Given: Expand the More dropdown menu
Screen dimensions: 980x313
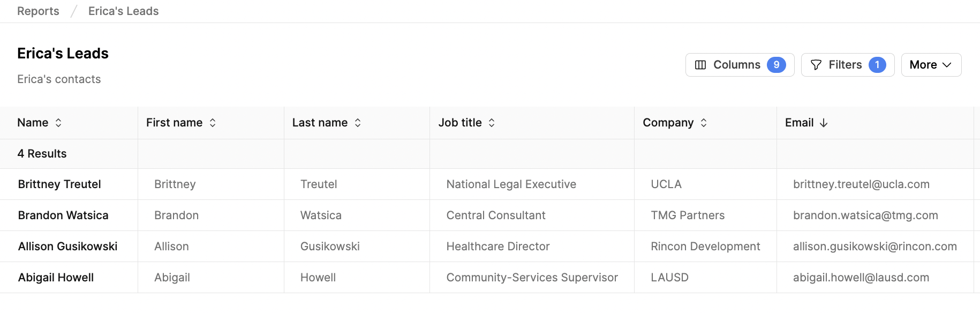Looking at the screenshot, I should click(931, 65).
